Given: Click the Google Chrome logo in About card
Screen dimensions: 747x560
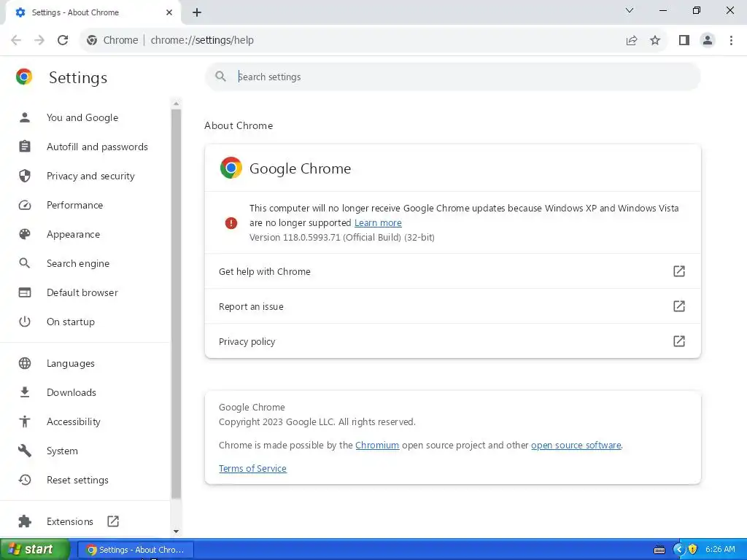Looking at the screenshot, I should tap(231, 168).
